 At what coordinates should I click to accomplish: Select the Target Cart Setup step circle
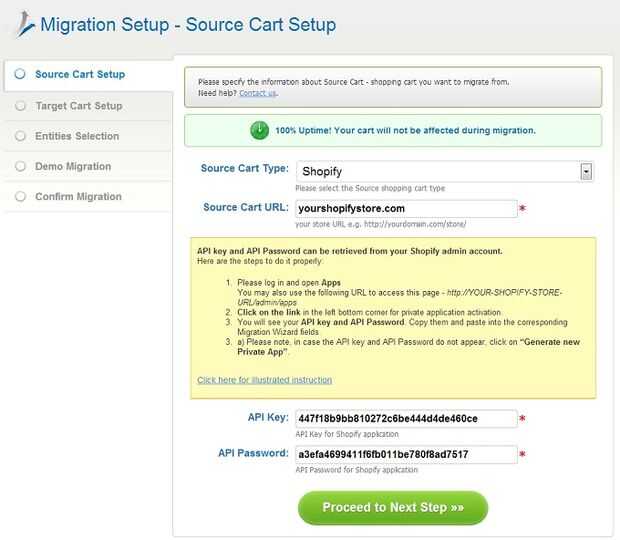point(20,106)
